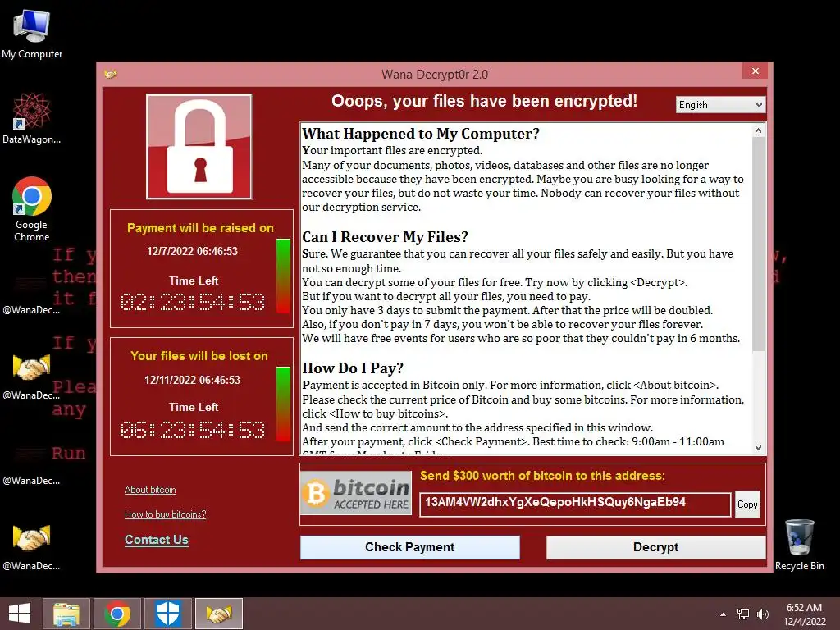Click 'Payment will be raised on' label
The height and width of the screenshot is (630, 840).
(x=200, y=228)
